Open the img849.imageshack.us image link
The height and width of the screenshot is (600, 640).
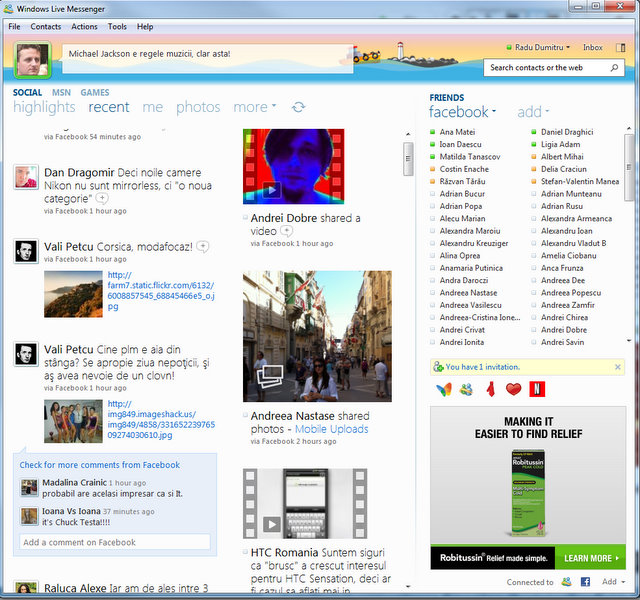[x=161, y=419]
